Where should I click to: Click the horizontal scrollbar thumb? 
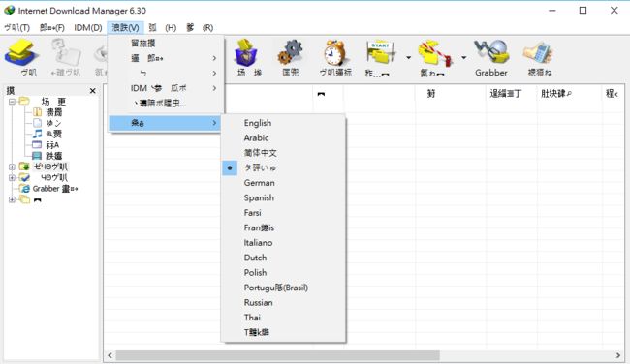(277, 355)
